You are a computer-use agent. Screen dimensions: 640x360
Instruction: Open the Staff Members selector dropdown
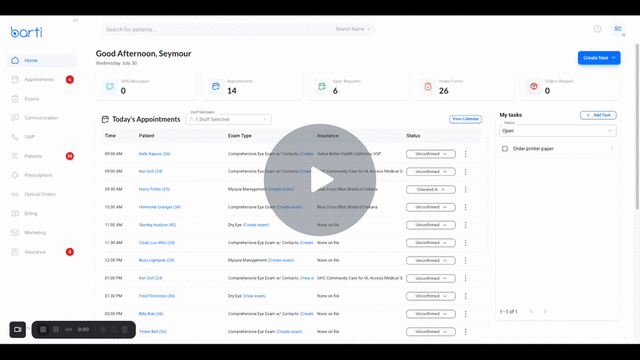click(229, 119)
